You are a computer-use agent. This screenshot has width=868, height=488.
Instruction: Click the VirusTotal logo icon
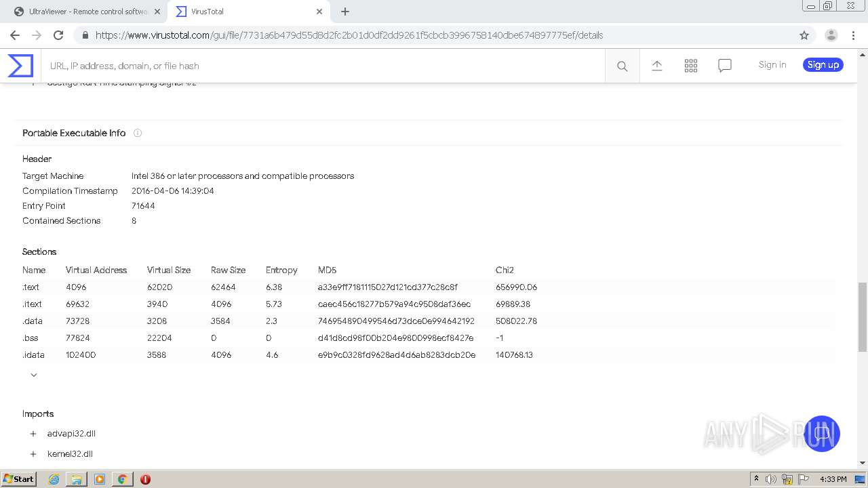20,66
